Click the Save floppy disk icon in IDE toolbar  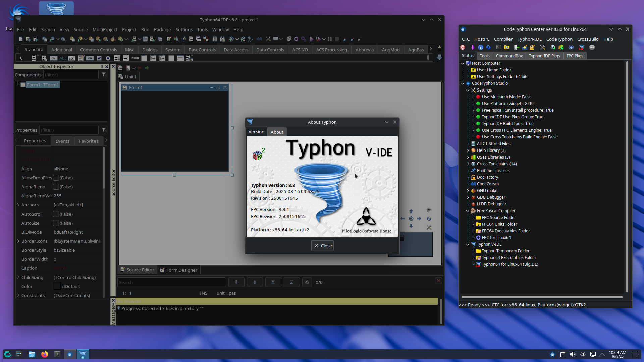(145, 39)
